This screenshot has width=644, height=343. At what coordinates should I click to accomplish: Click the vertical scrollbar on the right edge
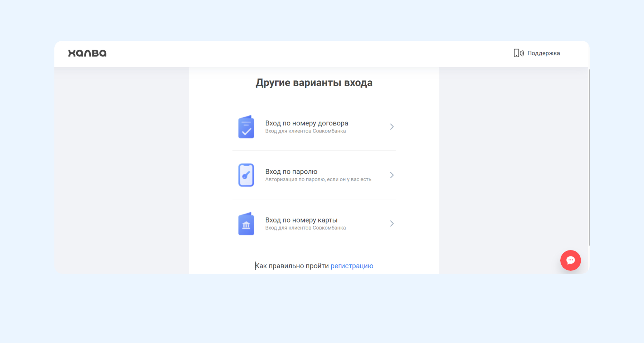(589, 157)
